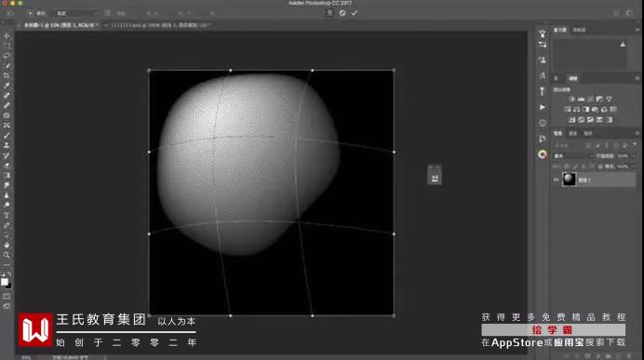The width and height of the screenshot is (644, 360).
Task: Open the warp preset dropdown
Action: click(x=77, y=13)
